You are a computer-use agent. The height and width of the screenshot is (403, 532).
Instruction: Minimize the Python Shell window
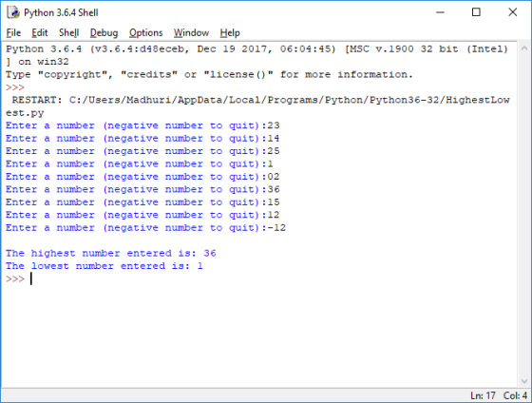coord(440,12)
